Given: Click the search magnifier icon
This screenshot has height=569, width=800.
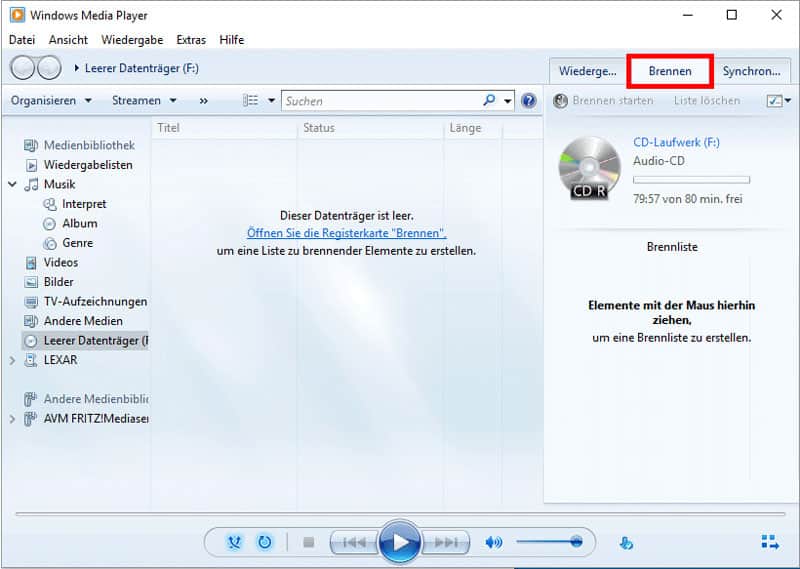Looking at the screenshot, I should [489, 100].
